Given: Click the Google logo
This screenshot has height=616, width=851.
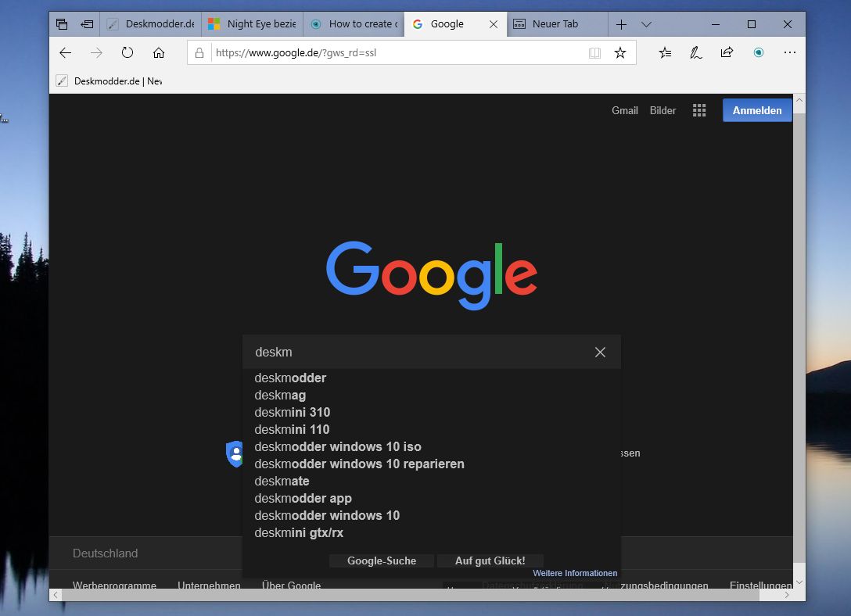Looking at the screenshot, I should pyautogui.click(x=432, y=275).
